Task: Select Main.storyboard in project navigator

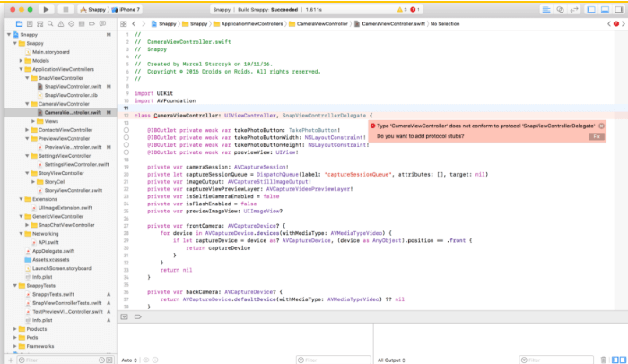Action: pos(49,52)
